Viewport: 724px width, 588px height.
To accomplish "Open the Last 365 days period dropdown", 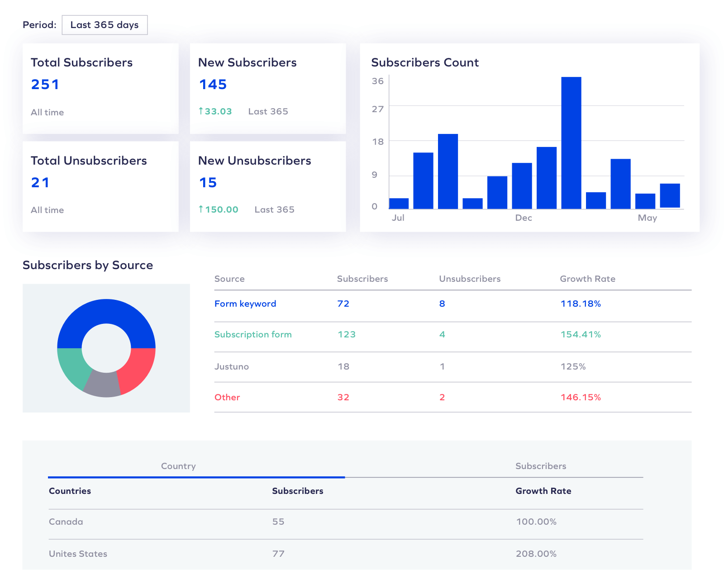I will [105, 25].
